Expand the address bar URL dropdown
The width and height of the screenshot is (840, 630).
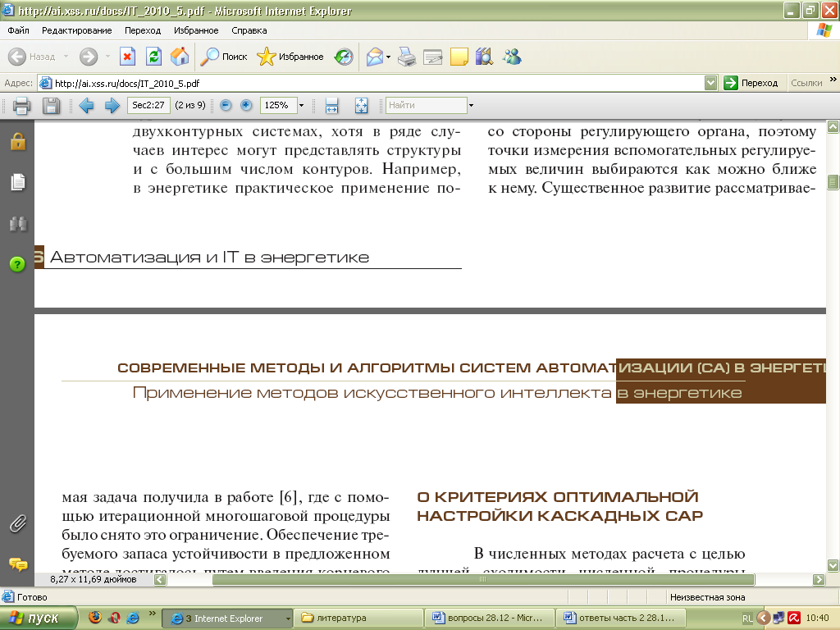tap(710, 83)
